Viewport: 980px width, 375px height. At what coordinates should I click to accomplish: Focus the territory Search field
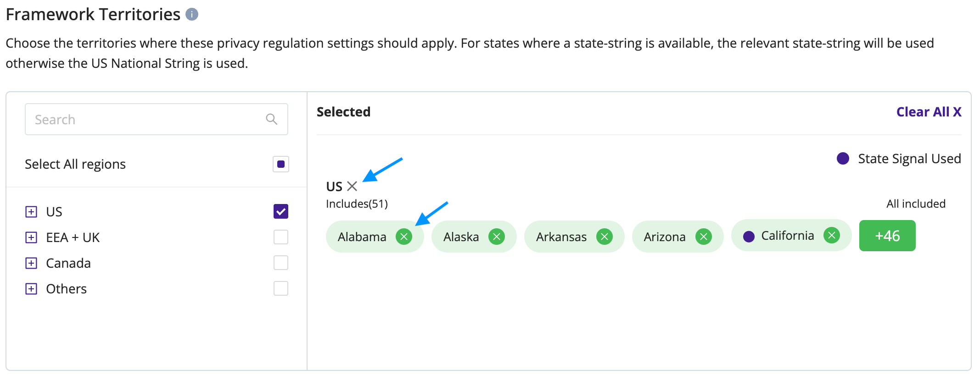(x=157, y=119)
